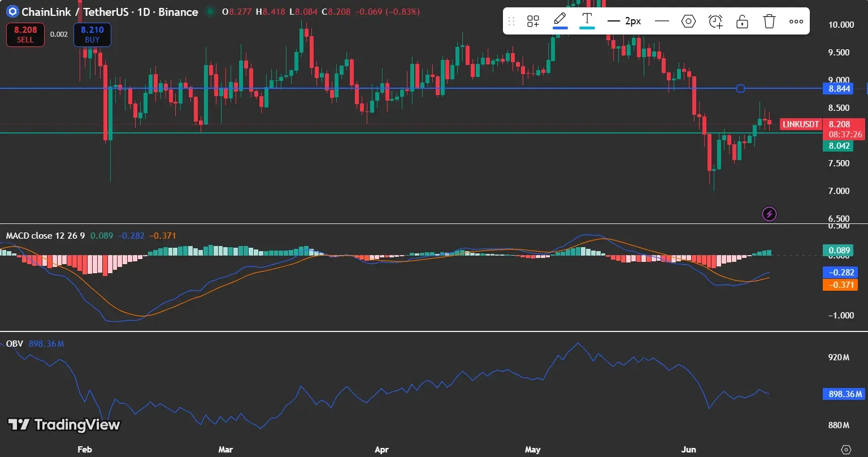Click the Mar label on the time axis
Viewport: 868px width, 457px height.
click(225, 450)
